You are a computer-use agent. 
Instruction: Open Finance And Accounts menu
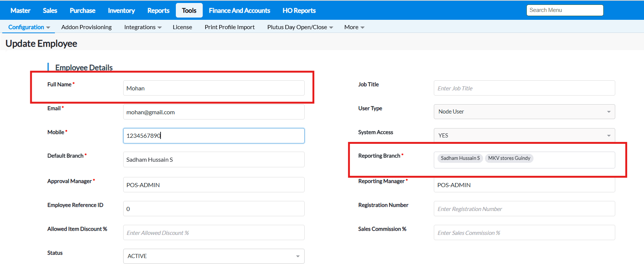(239, 10)
